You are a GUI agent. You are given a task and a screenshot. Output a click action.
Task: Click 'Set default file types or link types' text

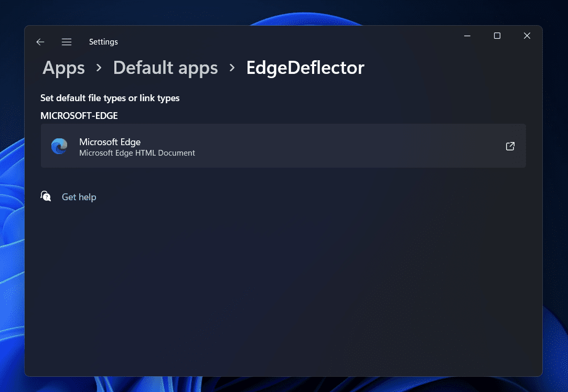click(x=110, y=98)
